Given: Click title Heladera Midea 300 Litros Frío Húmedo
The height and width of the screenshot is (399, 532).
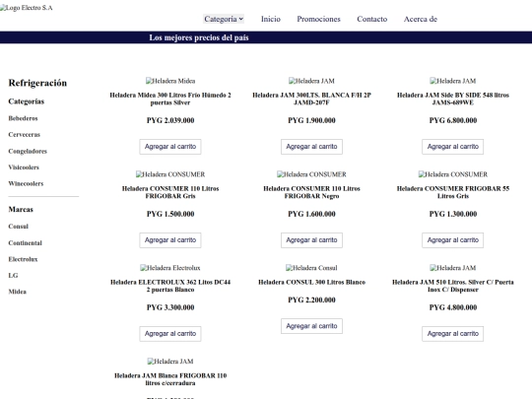Looking at the screenshot, I should coord(170,99).
